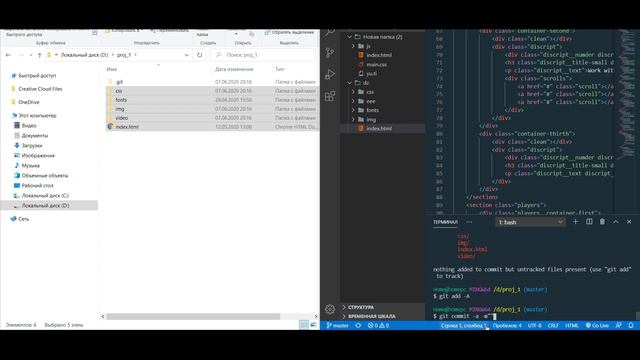Open Extensions view in VS Code
The image size is (640, 360).
click(330, 96)
